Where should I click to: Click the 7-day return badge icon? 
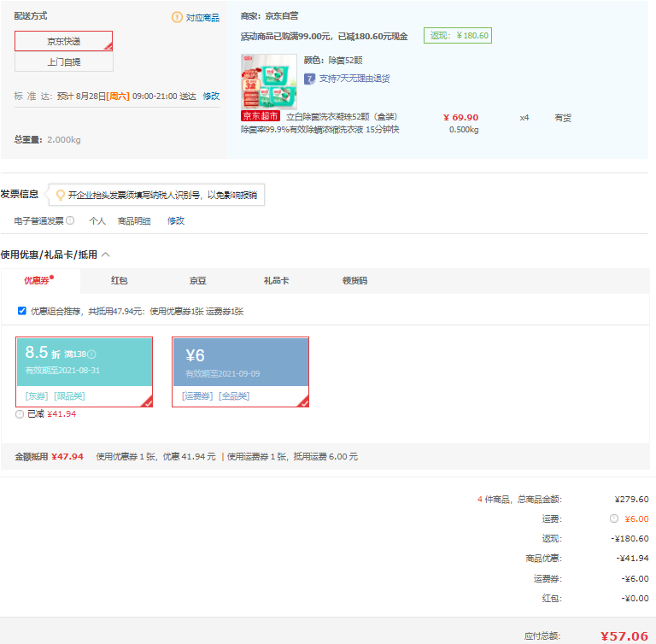click(x=309, y=79)
